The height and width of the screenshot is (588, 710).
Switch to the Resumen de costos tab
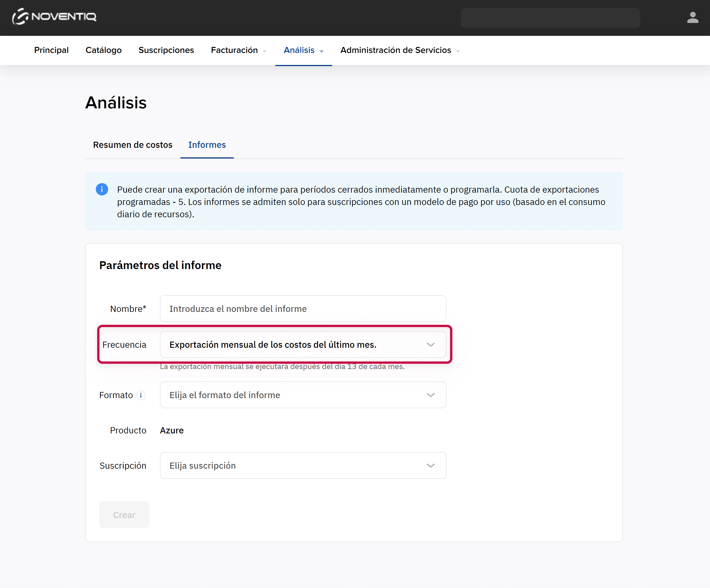(132, 145)
